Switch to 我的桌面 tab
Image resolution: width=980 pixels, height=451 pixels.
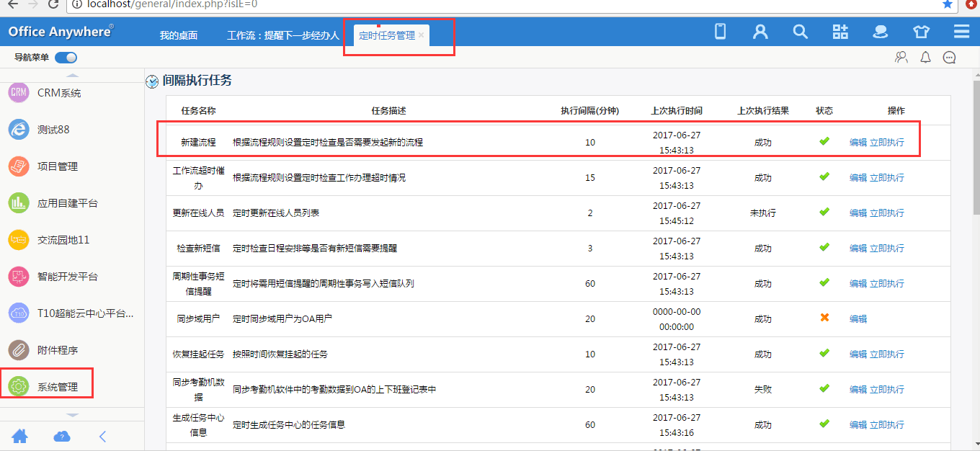[179, 35]
